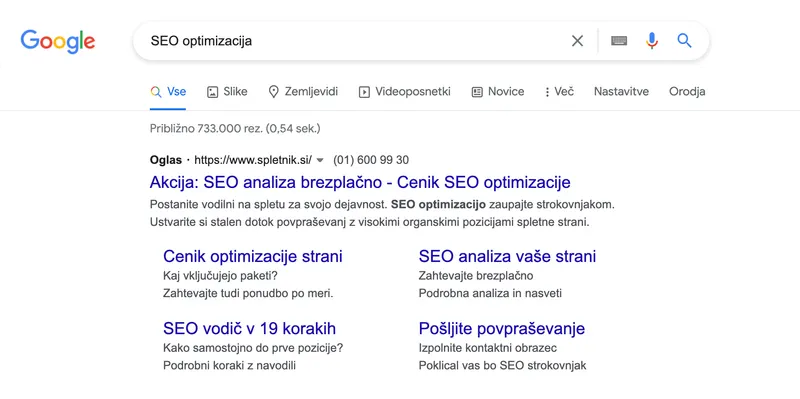The width and height of the screenshot is (800, 399).
Task: Open the SEO analiza vaše strani sitelink
Action: [x=507, y=256]
